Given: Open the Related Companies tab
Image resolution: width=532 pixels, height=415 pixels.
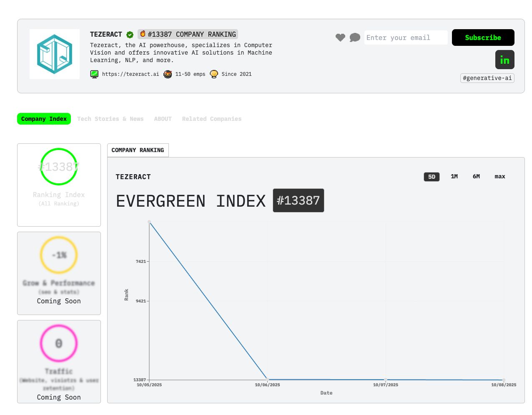Looking at the screenshot, I should (211, 119).
